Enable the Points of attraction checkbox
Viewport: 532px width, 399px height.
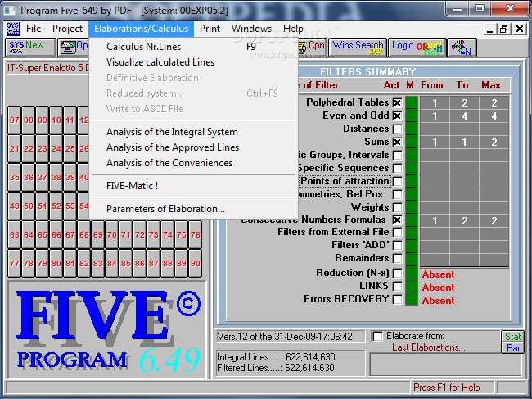click(397, 181)
